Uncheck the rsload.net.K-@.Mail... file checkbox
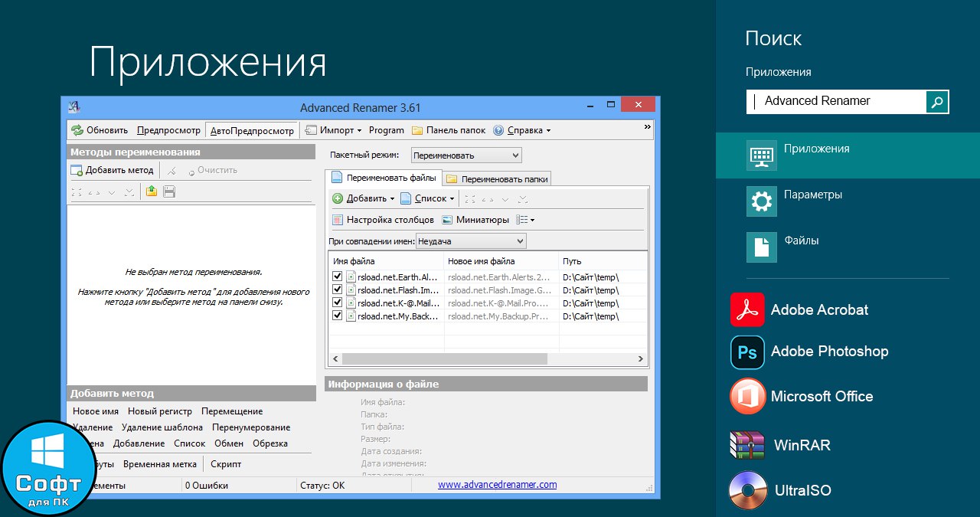The height and width of the screenshot is (517, 980). pyautogui.click(x=338, y=303)
